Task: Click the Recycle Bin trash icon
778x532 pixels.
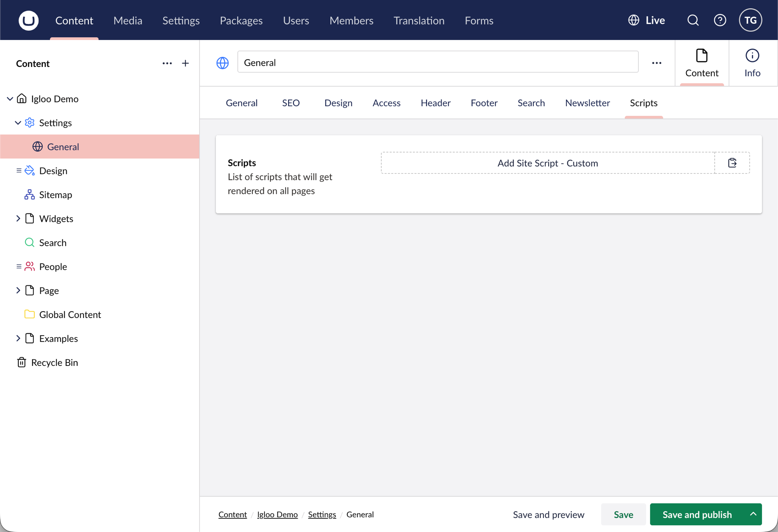Action: pyautogui.click(x=22, y=362)
